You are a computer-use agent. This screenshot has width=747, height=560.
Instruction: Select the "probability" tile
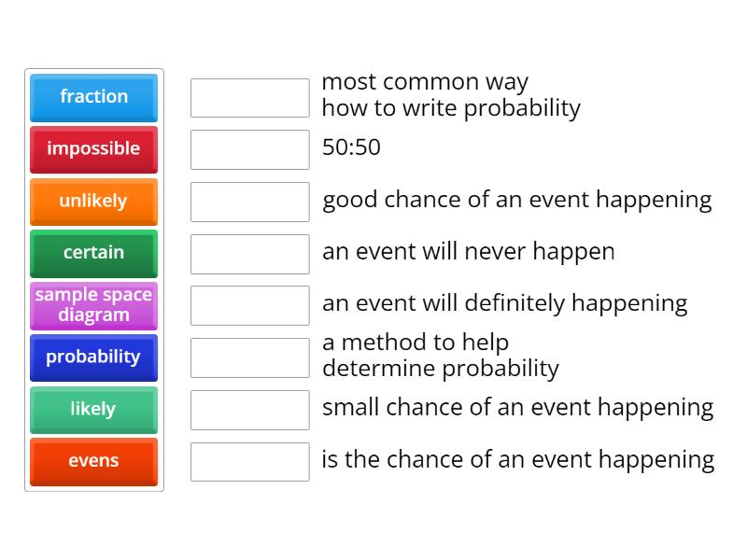(x=93, y=357)
